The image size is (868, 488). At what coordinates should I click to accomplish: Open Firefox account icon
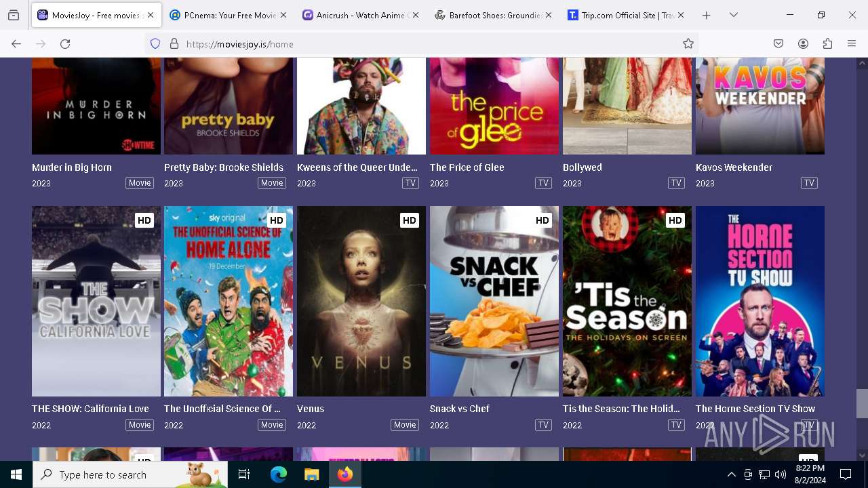pyautogui.click(x=803, y=44)
